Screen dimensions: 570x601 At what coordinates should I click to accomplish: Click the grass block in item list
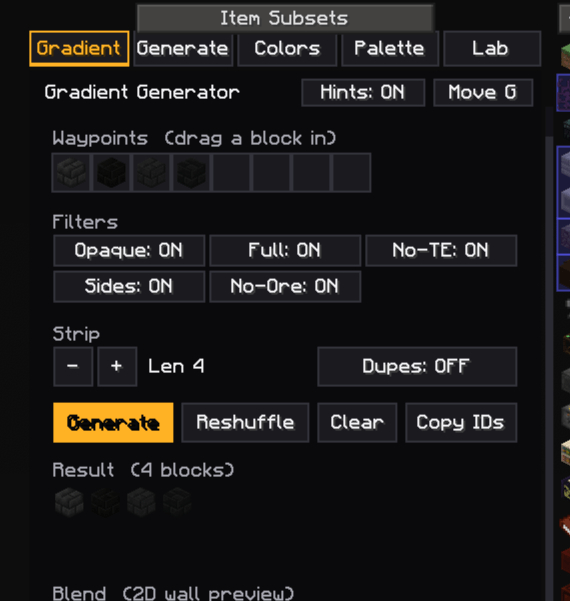pyautogui.click(x=565, y=56)
